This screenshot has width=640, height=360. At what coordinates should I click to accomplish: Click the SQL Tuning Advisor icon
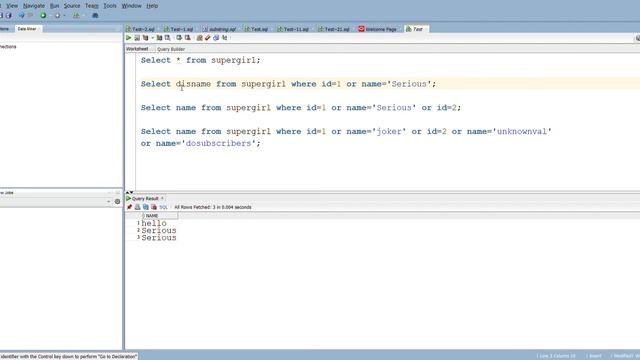point(168,38)
